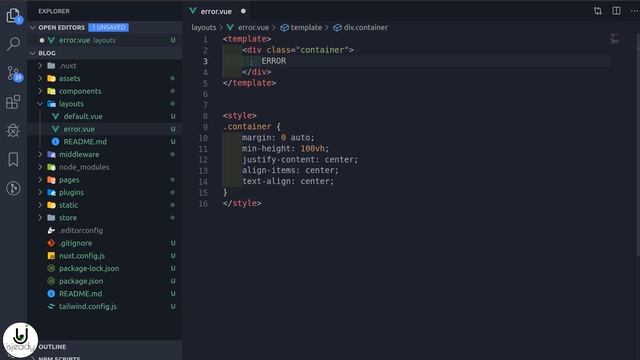Click the ERROR text on line 3
The height and width of the screenshot is (360, 640).
coord(273,61)
